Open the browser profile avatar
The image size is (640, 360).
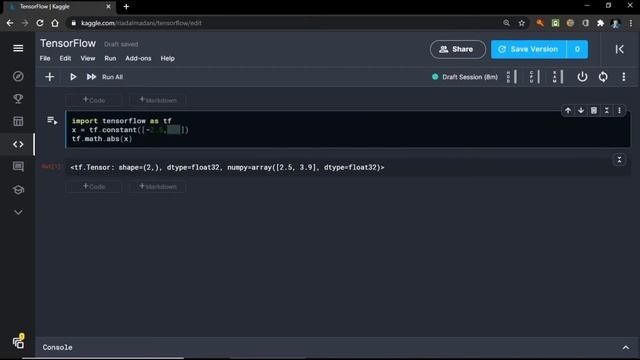tap(616, 23)
